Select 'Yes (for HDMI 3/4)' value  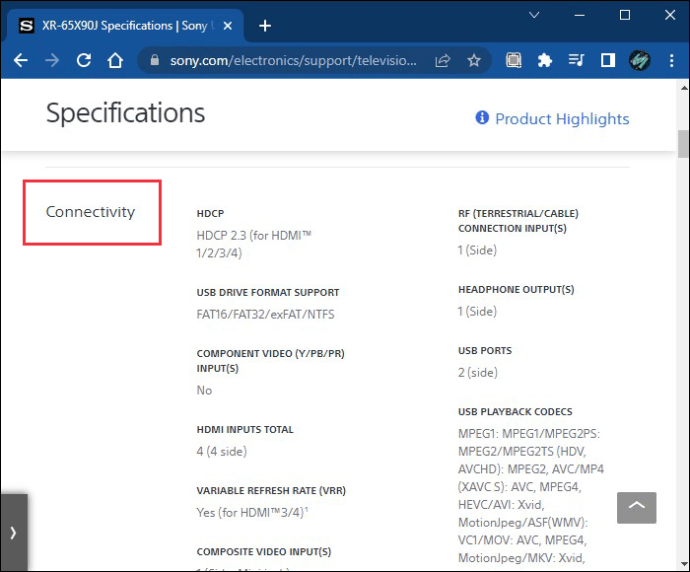252,513
